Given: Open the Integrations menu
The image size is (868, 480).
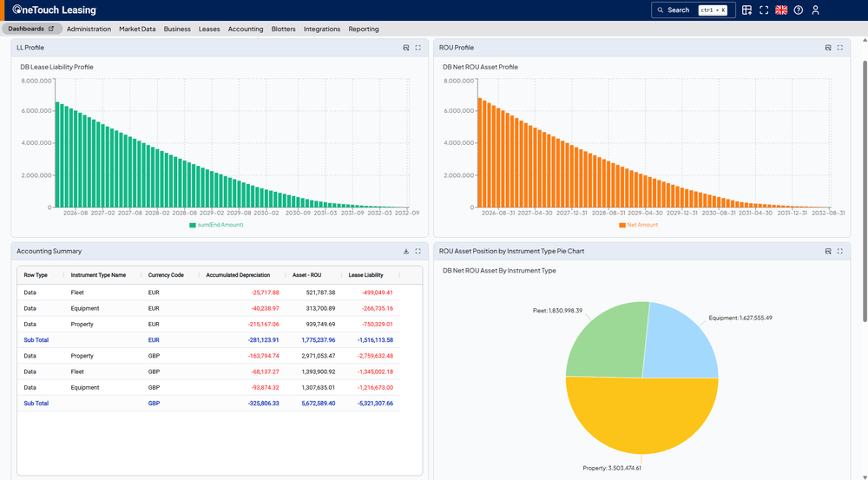Looking at the screenshot, I should click(322, 29).
